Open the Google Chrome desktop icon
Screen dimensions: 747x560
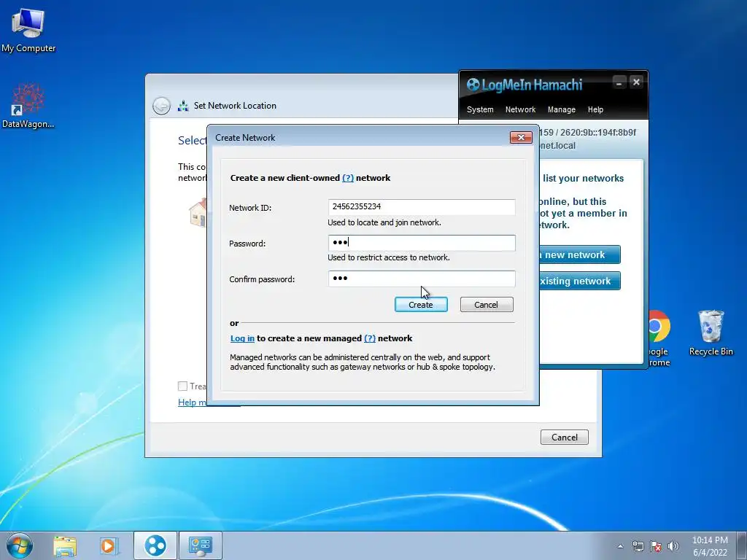pyautogui.click(x=659, y=338)
